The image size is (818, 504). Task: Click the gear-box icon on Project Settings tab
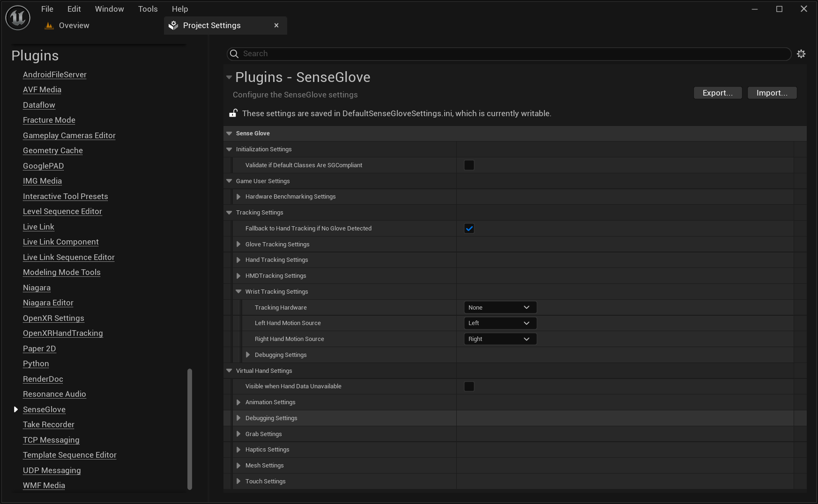tap(173, 25)
